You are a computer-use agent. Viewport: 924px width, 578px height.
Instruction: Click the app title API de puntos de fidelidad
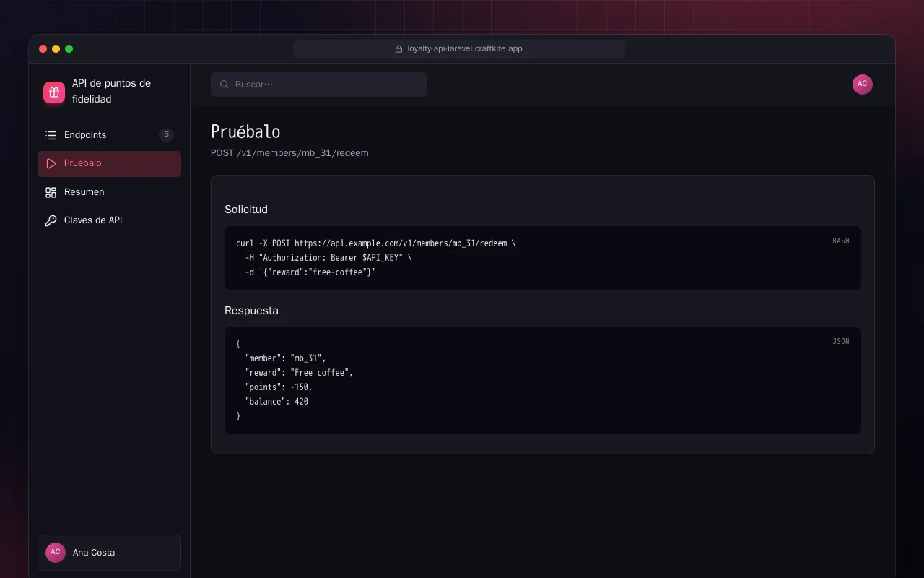point(112,91)
